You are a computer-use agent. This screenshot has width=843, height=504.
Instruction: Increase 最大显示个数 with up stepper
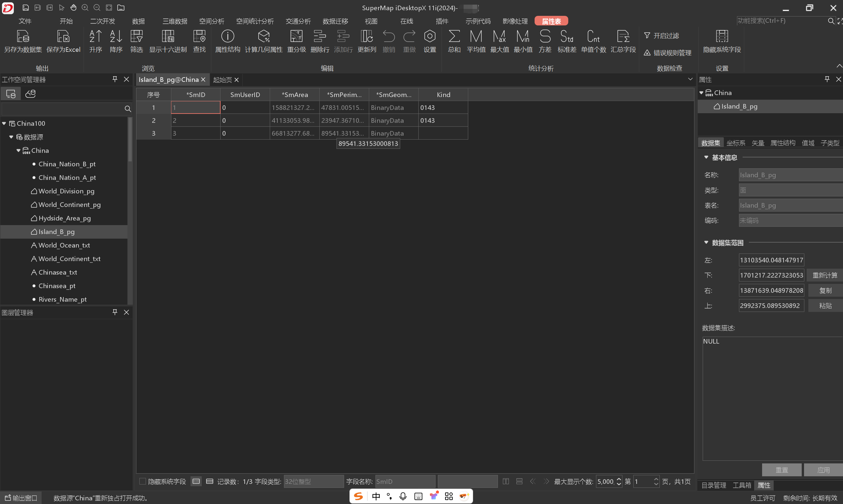point(619,479)
